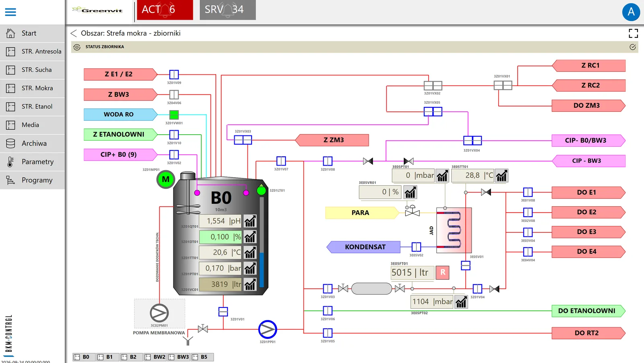Open pH trend chart icon
Viewport: 644px width, 363px height.
tap(250, 221)
